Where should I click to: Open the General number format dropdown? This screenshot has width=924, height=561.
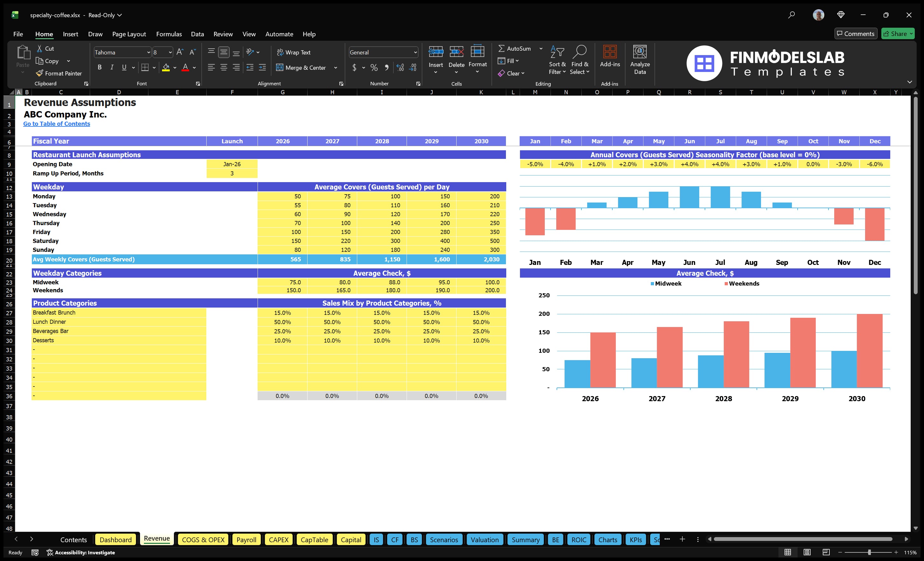(415, 52)
